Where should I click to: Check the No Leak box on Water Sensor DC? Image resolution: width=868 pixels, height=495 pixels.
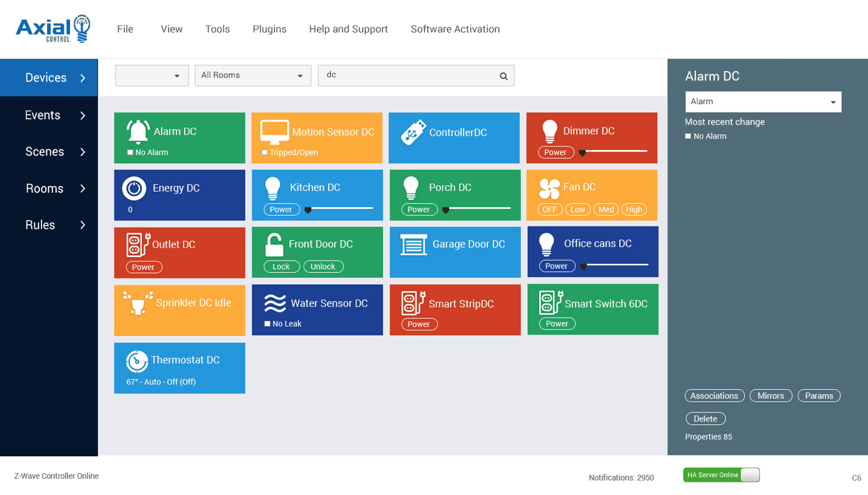(x=267, y=324)
